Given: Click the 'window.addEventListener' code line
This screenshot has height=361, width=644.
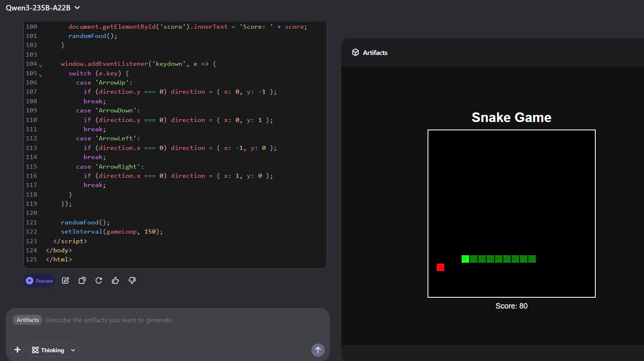Looking at the screenshot, I should pos(138,64).
